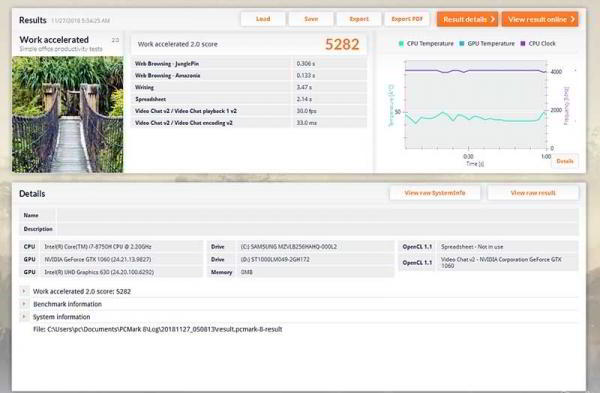The height and width of the screenshot is (393, 600).
Task: Click the rope bridge thumbnail image
Action: (x=68, y=114)
